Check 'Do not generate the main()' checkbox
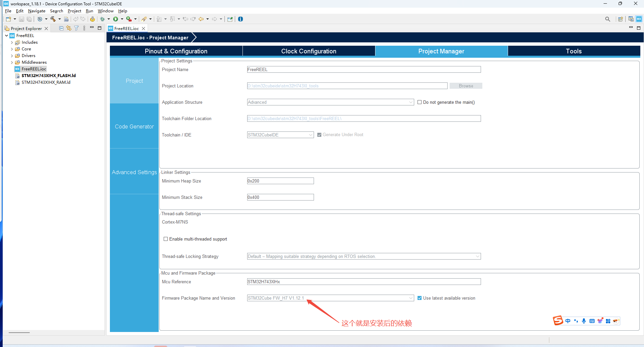 [x=420, y=102]
